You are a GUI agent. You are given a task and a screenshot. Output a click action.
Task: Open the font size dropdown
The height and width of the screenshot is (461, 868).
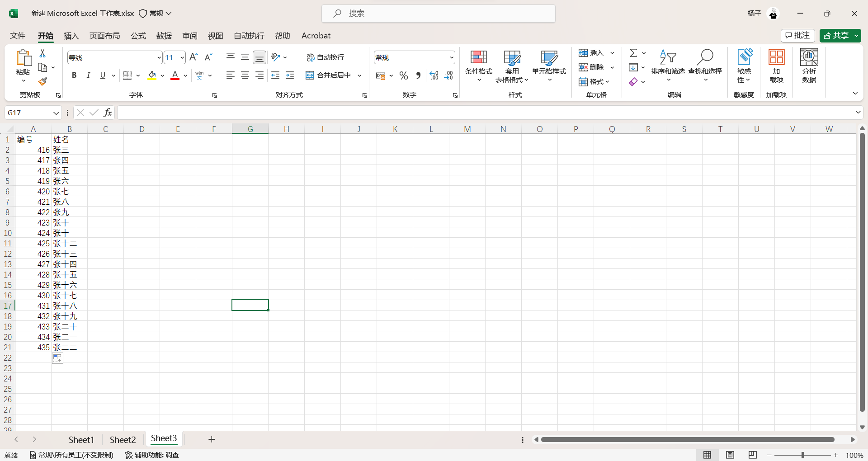[182, 57]
